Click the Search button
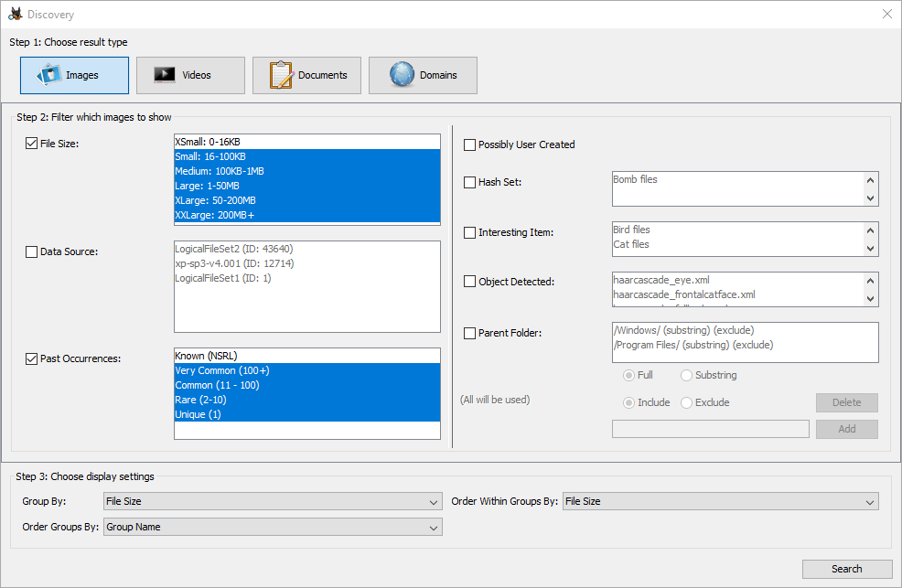902x588 pixels. [846, 569]
